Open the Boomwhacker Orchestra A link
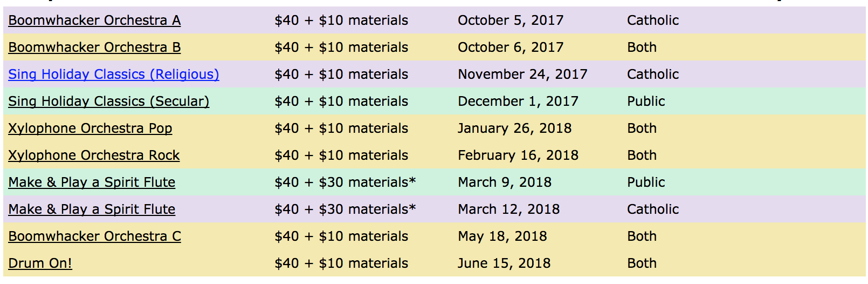The width and height of the screenshot is (868, 284). [94, 21]
